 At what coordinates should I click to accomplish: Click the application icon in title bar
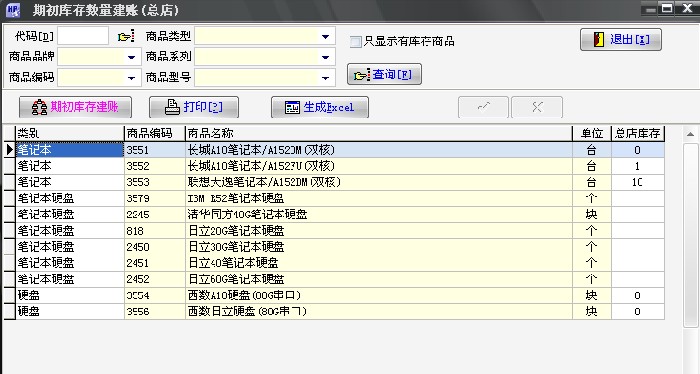(x=13, y=10)
